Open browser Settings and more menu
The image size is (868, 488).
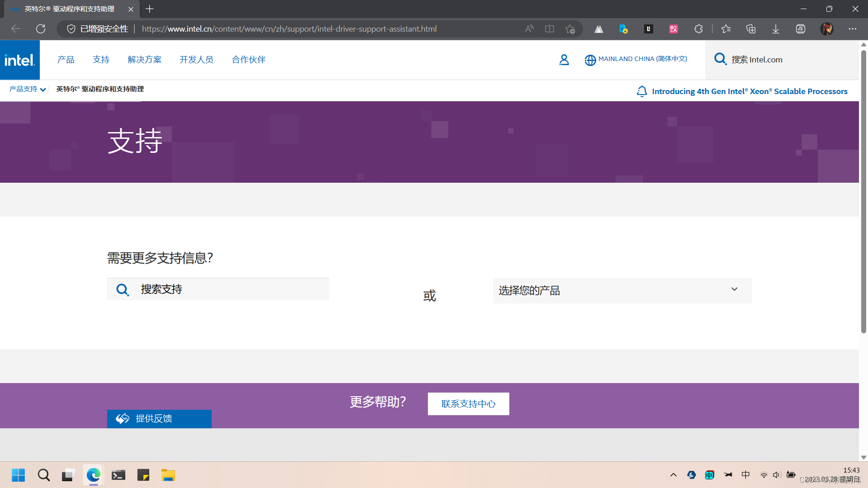click(x=853, y=29)
